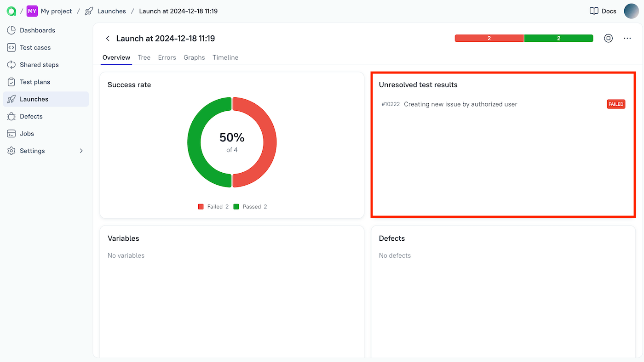Click the rocket icon next to Launches breadcrumb
644x362 pixels.
point(88,11)
